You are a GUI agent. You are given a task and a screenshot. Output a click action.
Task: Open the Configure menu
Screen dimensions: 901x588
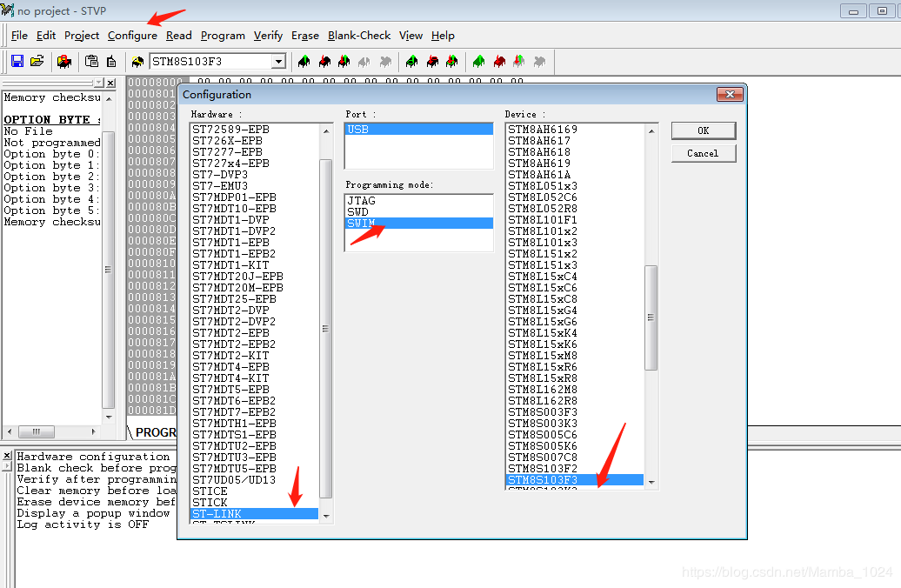pos(132,36)
